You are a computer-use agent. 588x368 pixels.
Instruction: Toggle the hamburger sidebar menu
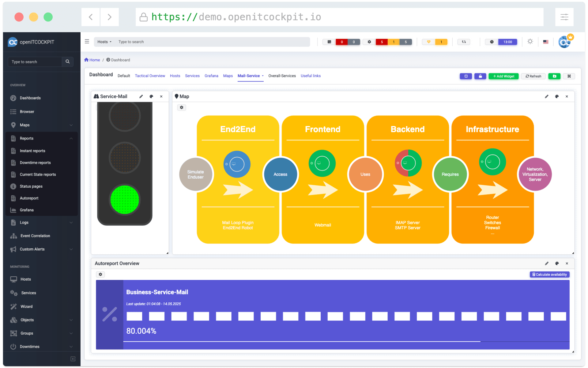87,41
